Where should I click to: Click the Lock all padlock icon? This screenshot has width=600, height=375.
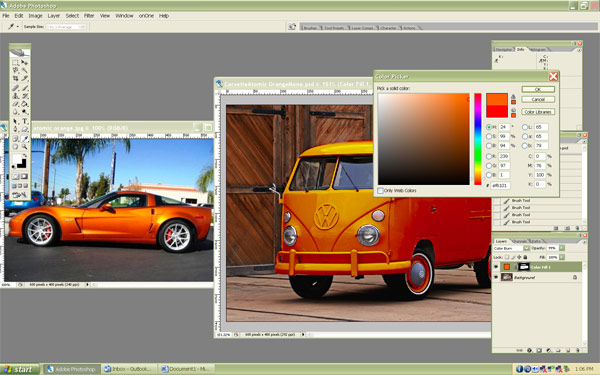(525, 257)
